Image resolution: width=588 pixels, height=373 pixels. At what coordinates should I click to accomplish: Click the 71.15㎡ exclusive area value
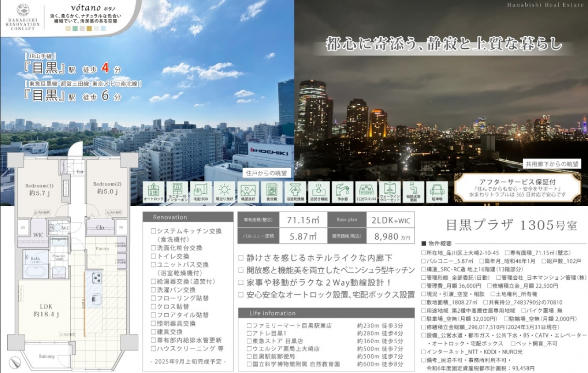303,220
